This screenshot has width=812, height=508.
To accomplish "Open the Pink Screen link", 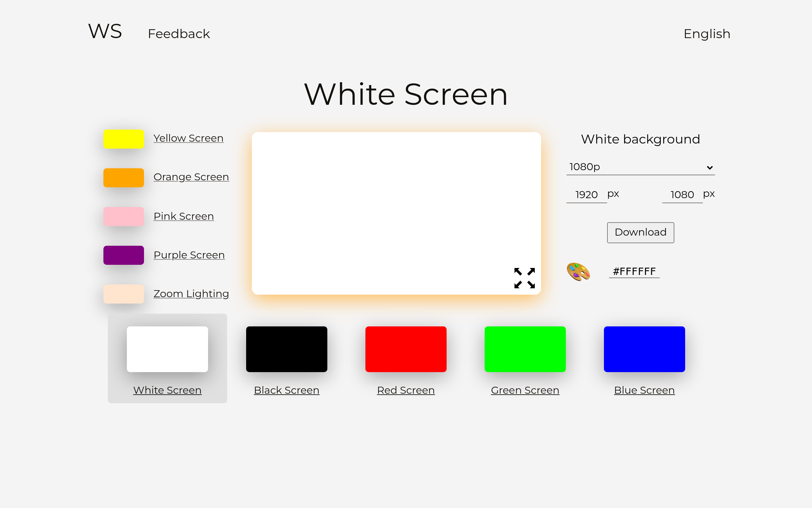I will pyautogui.click(x=184, y=216).
